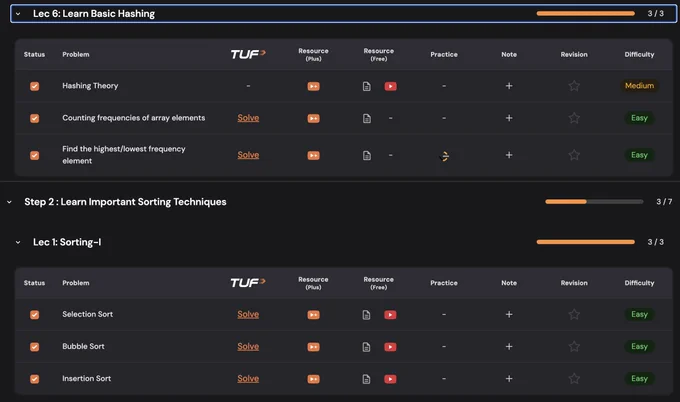Click the 'Hashing Theory' problem title
Viewport: 680px width, 402px height.
click(x=90, y=86)
